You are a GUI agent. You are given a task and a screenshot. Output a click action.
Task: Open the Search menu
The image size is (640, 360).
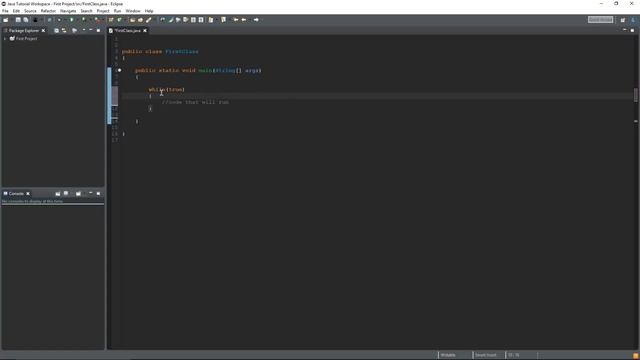(87, 11)
